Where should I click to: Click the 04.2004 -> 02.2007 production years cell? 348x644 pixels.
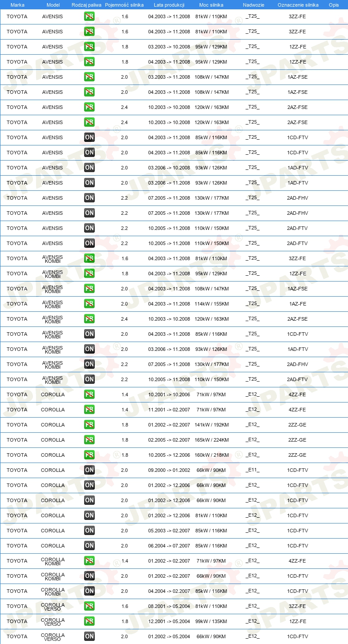pos(169,591)
